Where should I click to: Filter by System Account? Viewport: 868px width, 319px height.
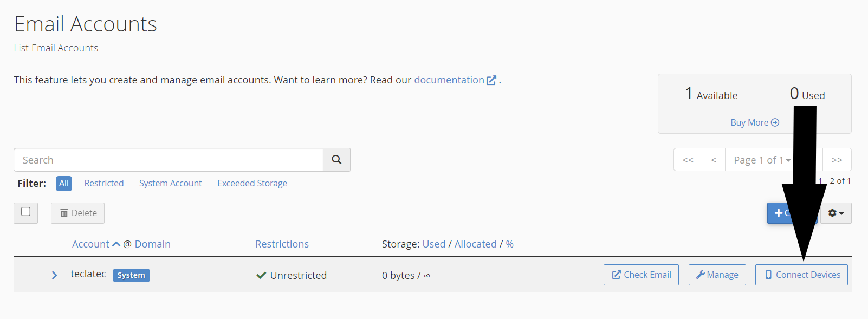[170, 184]
